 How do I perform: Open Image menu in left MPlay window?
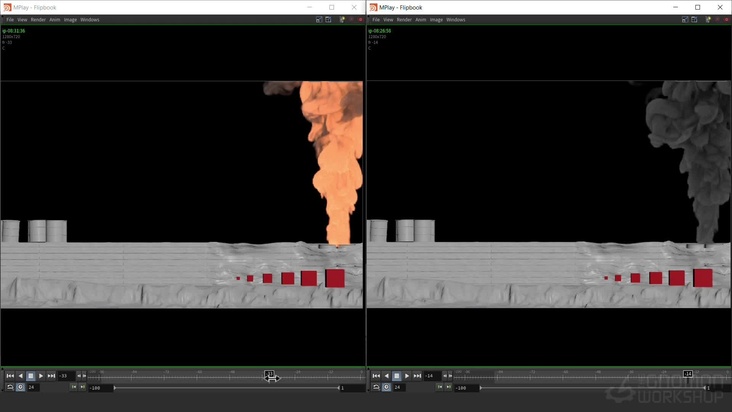point(70,20)
